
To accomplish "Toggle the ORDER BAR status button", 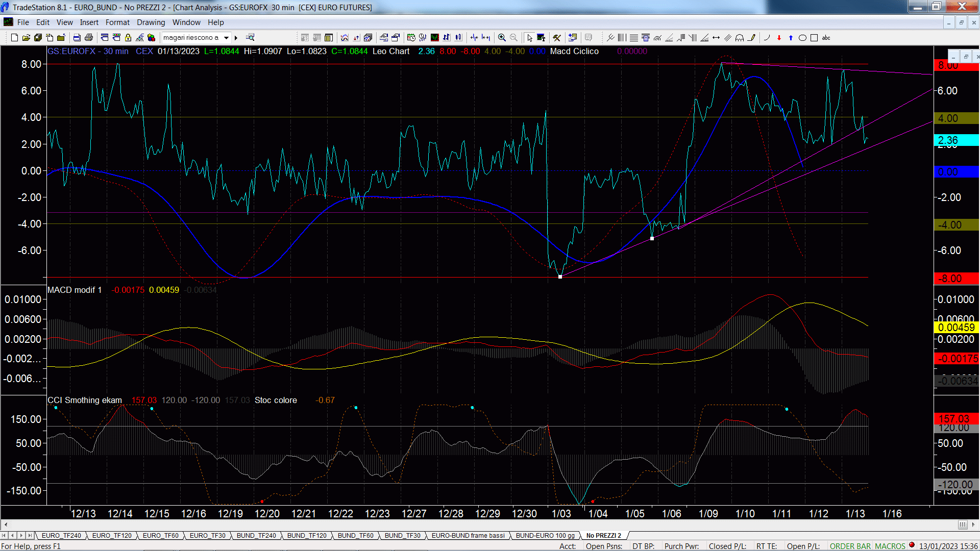I will tap(850, 546).
